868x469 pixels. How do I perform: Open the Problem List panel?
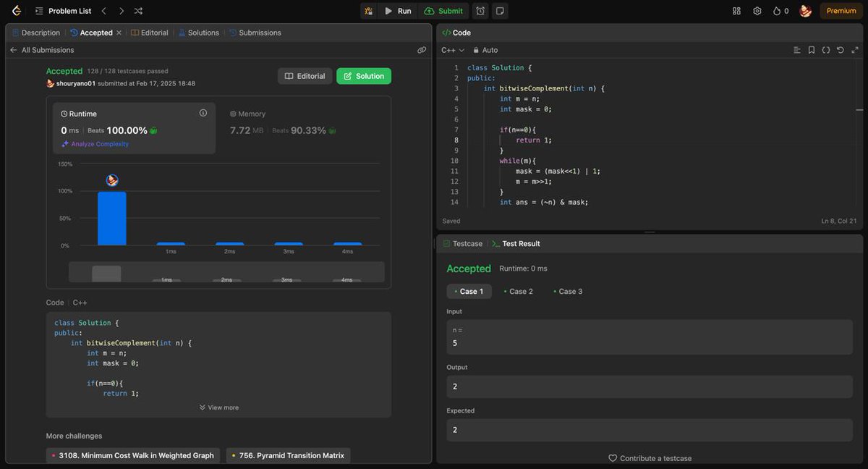(x=64, y=11)
